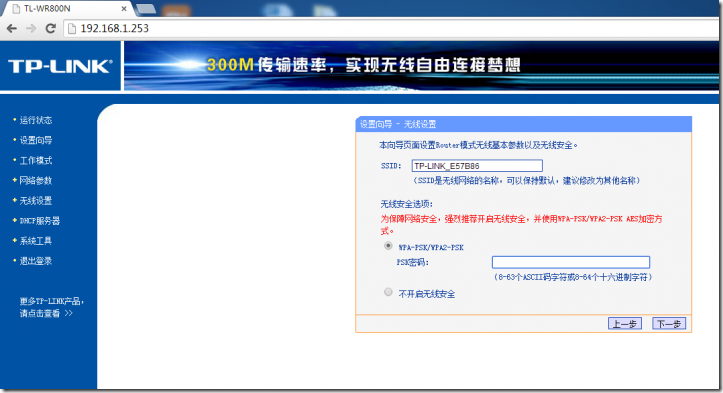Open 运行状态 in the sidebar
The height and width of the screenshot is (393, 723).
36,120
